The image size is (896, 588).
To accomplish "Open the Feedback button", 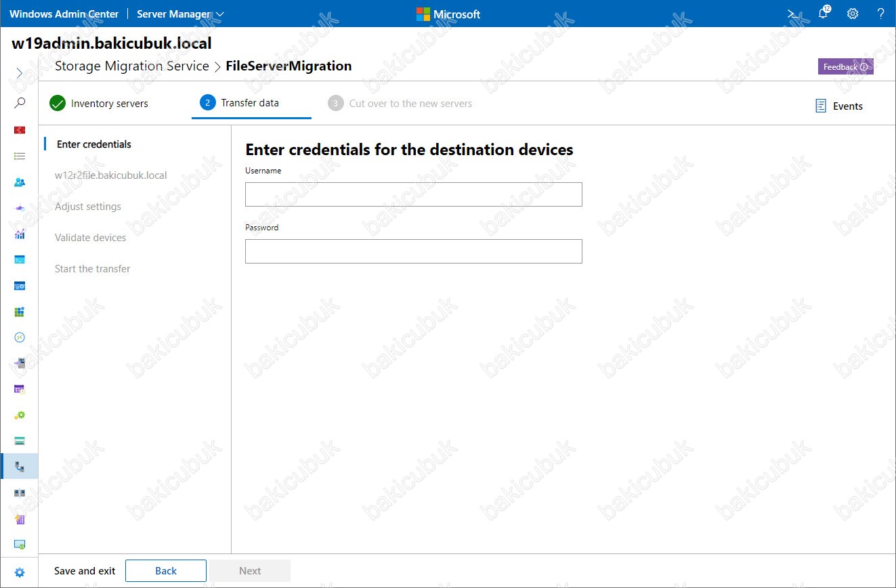I will (846, 66).
